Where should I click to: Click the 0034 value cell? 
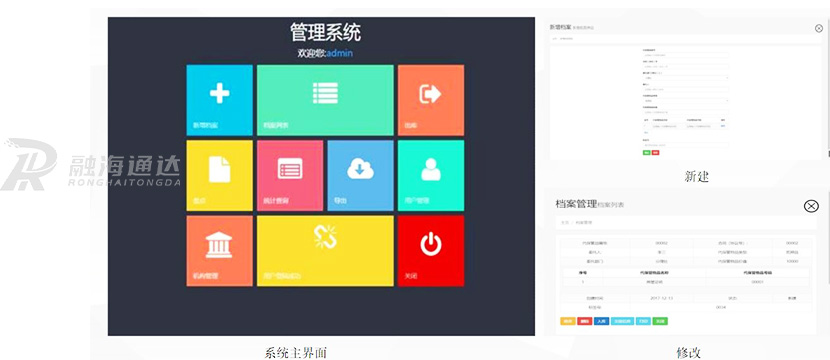pos(721,307)
